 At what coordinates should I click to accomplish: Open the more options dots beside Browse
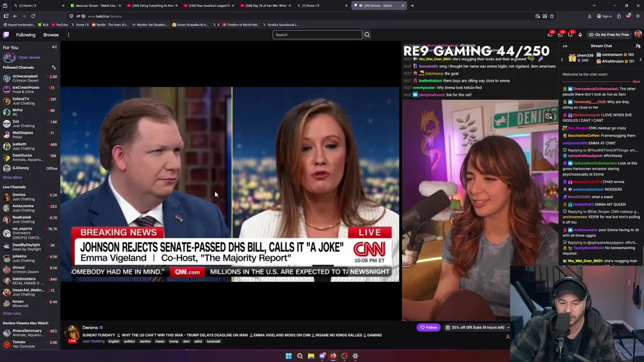[68, 35]
